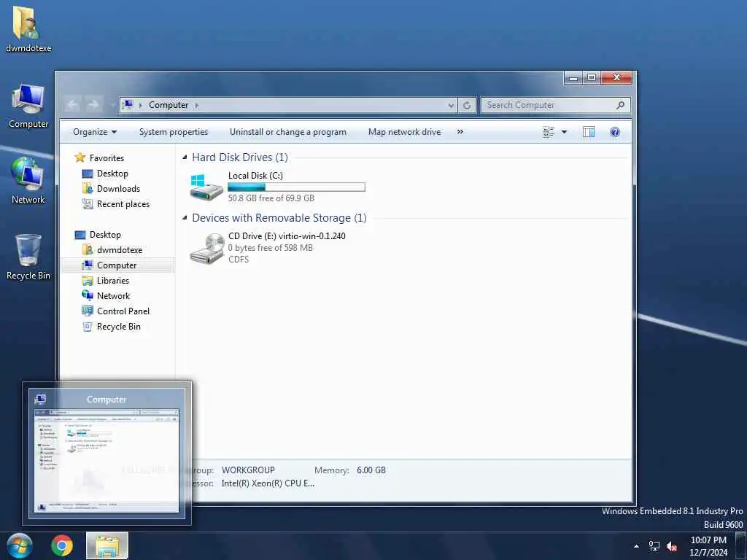
Task: Click Uninstall or change a program
Action: coord(287,132)
